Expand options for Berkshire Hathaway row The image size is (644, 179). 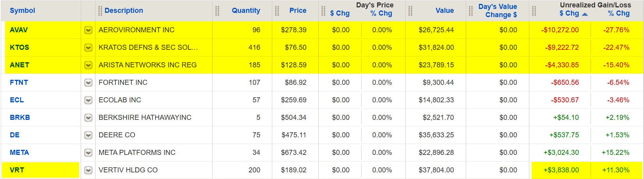89,118
